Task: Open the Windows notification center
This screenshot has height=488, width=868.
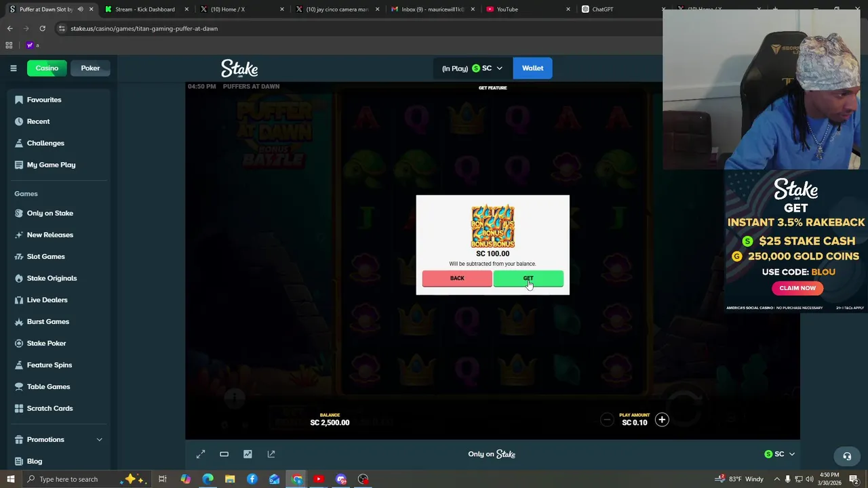Action: 854,479
